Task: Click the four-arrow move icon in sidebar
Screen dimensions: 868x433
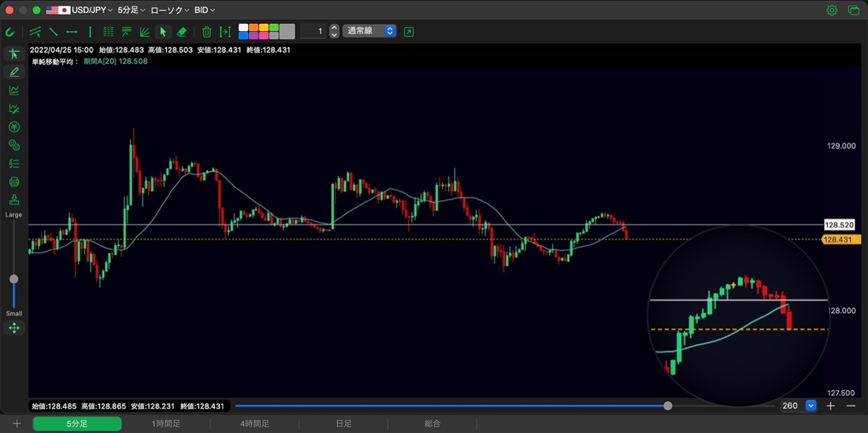Action: (x=14, y=328)
